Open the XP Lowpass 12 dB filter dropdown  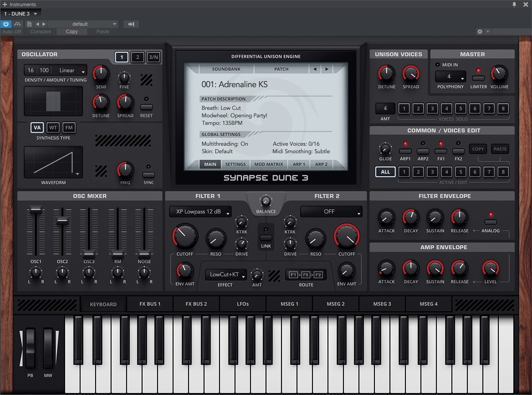click(200, 212)
